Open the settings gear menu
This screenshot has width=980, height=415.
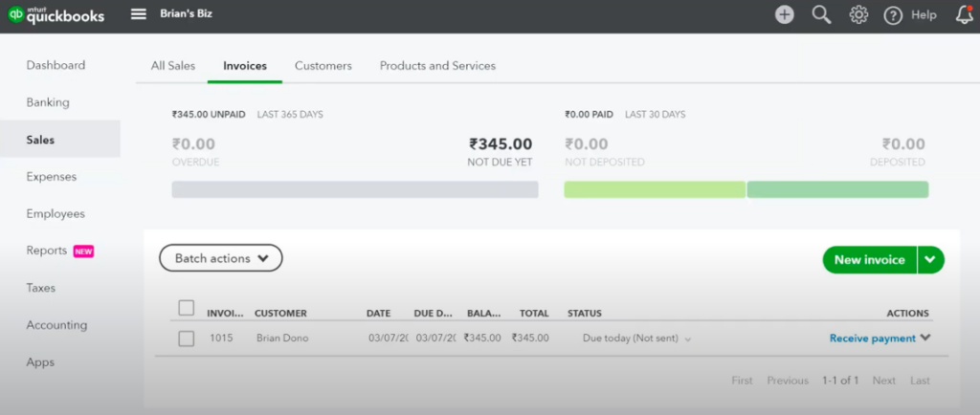858,15
